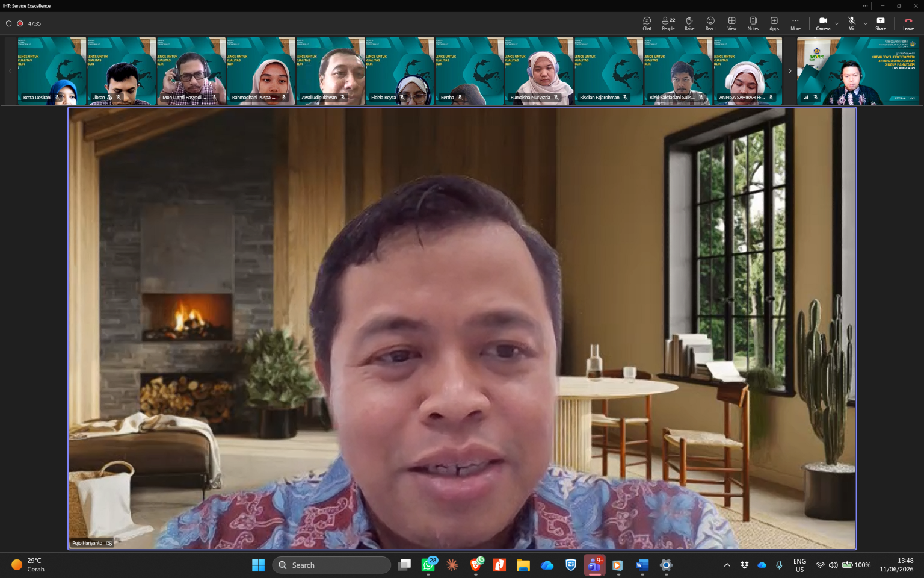Select Jibran's video tile
The width and height of the screenshot is (924, 578).
pyautogui.click(x=122, y=71)
